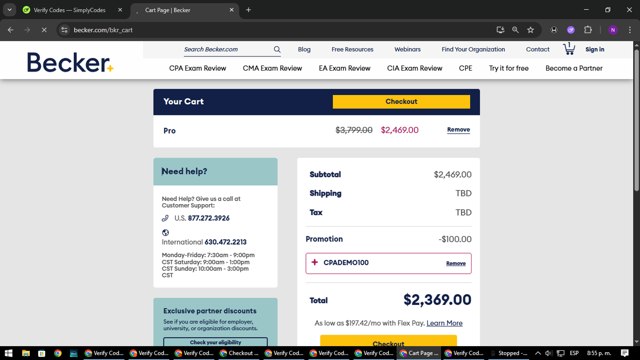Image resolution: width=640 pixels, height=360 pixels.
Task: Remove the CPADEMO100 promo code
Action: 456,264
